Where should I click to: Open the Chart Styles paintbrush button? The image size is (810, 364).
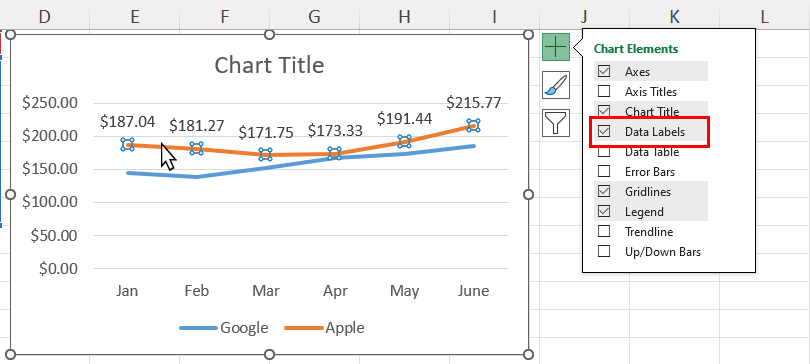point(556,85)
